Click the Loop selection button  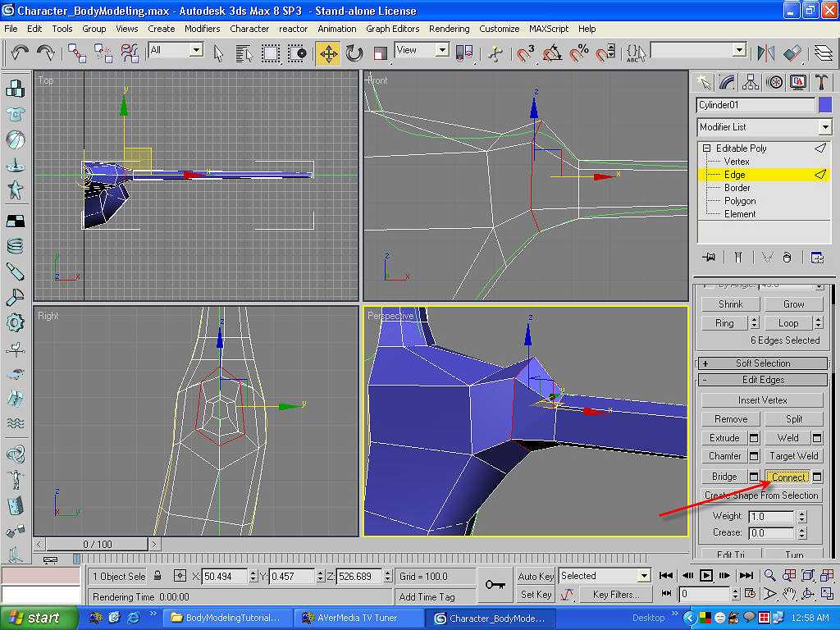coord(788,323)
